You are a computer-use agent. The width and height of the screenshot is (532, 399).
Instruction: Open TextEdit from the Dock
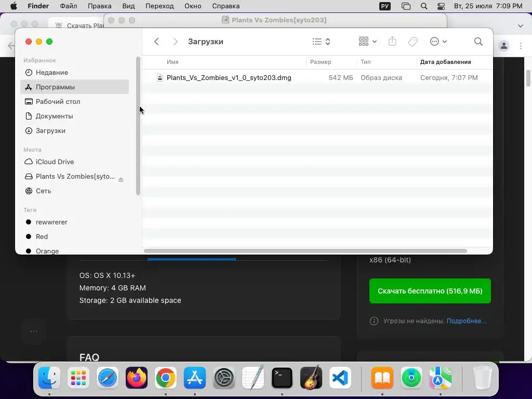(x=253, y=378)
